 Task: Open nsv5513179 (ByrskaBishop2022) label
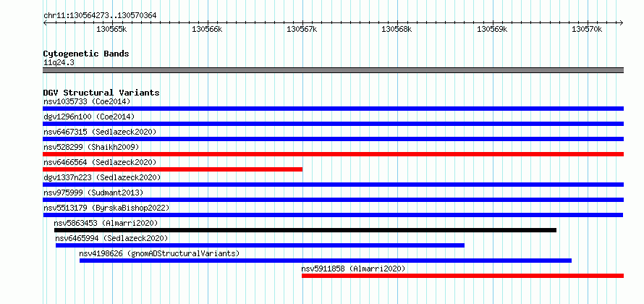[106, 208]
